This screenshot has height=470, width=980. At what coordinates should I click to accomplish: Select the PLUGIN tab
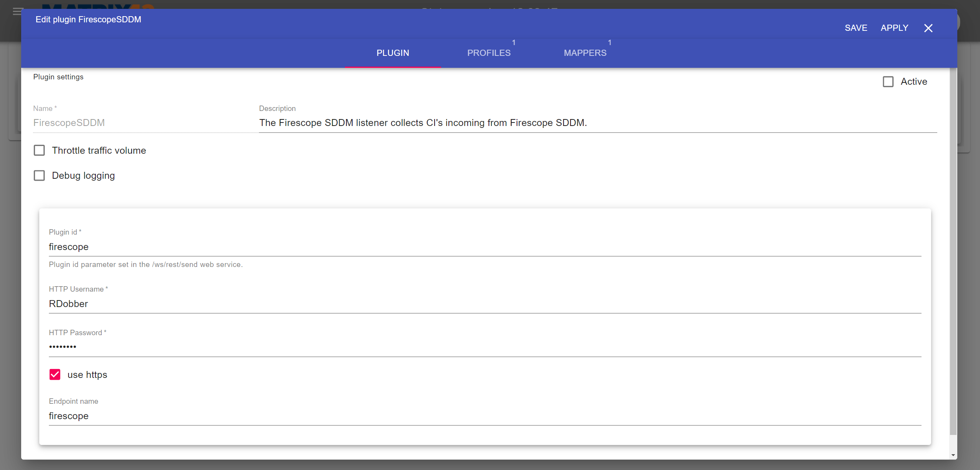point(393,53)
